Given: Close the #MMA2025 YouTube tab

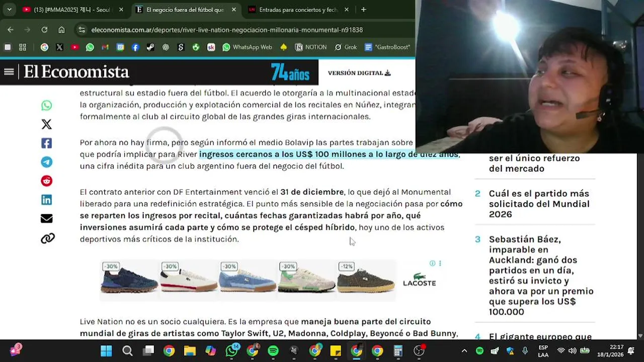Looking at the screenshot, I should click(121, 10).
